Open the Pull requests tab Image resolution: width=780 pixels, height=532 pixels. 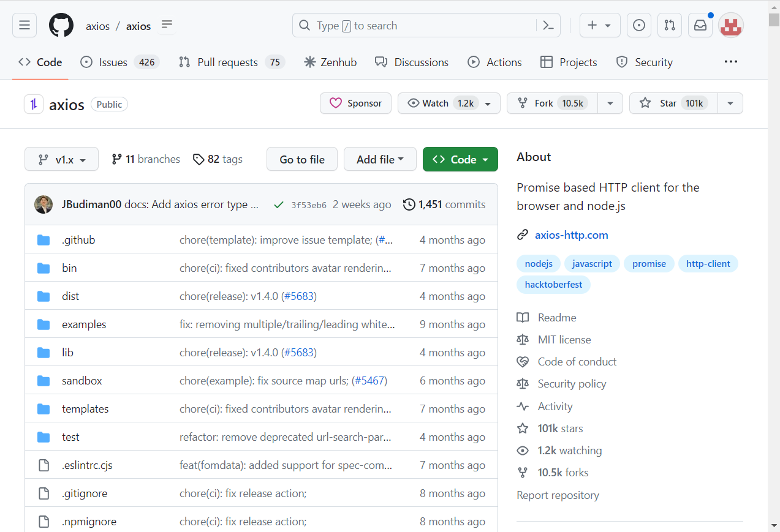[232, 62]
